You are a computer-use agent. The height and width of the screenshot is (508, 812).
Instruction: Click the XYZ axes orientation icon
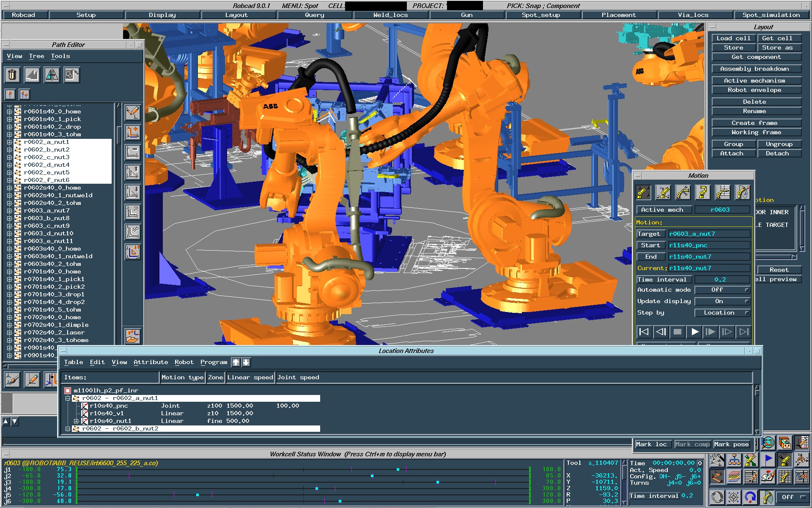point(801,460)
